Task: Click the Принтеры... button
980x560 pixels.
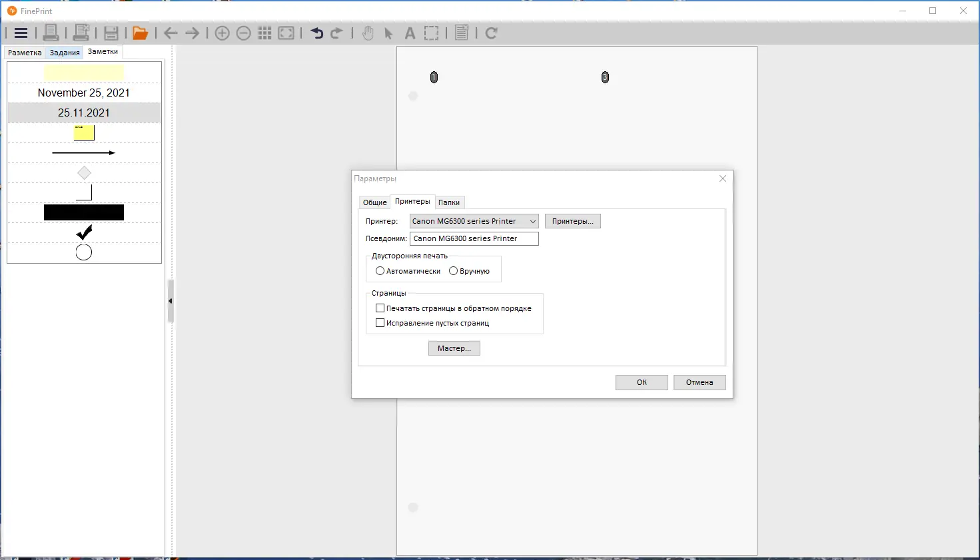Action: click(573, 221)
